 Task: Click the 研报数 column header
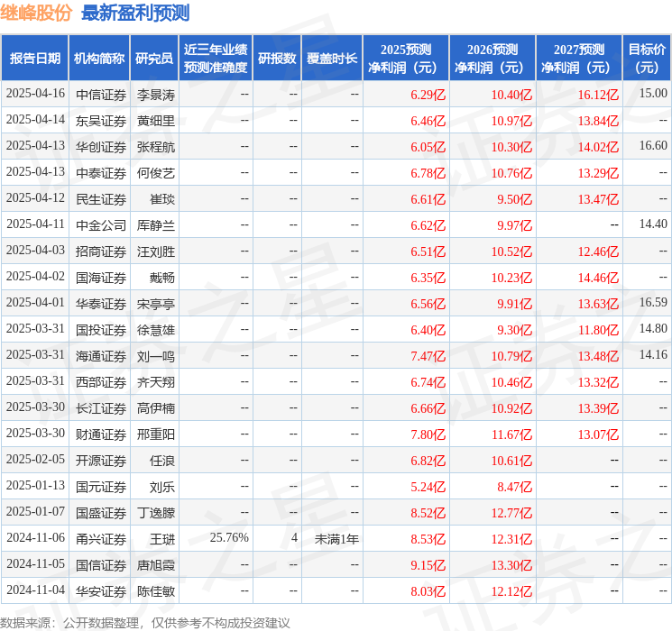pyautogui.click(x=277, y=58)
